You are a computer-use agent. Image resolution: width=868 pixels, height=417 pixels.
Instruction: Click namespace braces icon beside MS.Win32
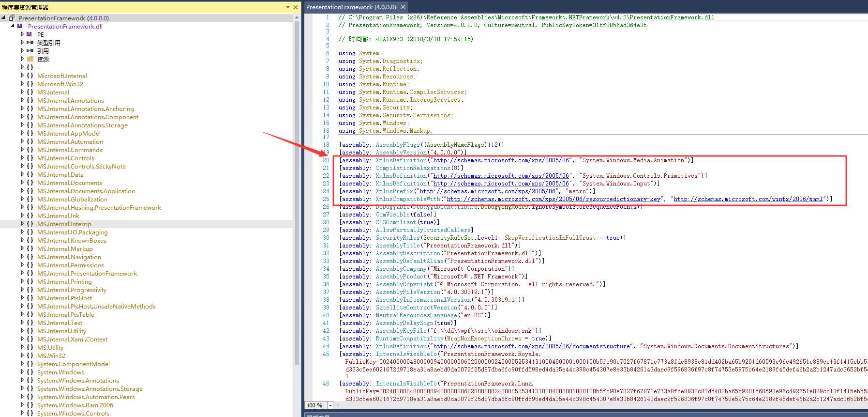click(30, 355)
